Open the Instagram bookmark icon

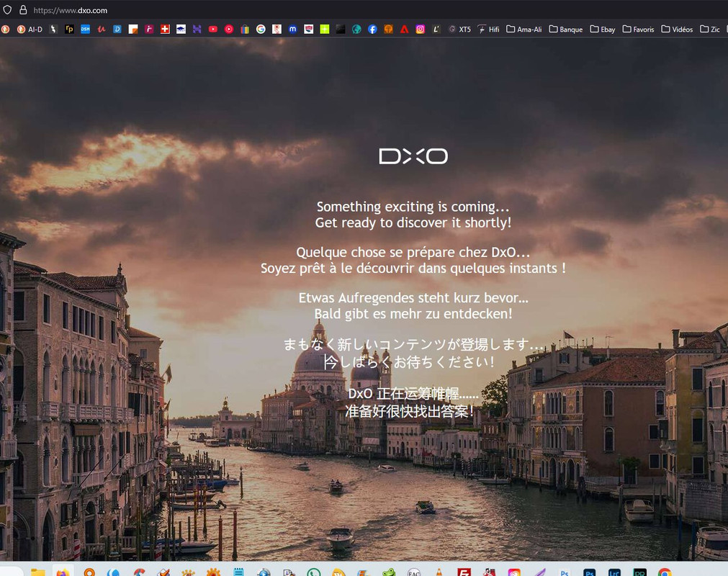tap(421, 30)
